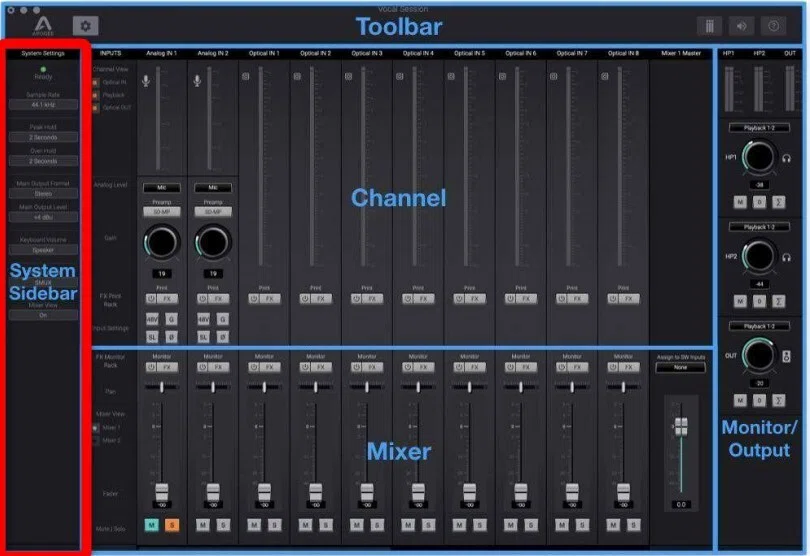Click the Mixer 1 Master fader
Screen dimensions: 810x556
pyautogui.click(x=681, y=427)
